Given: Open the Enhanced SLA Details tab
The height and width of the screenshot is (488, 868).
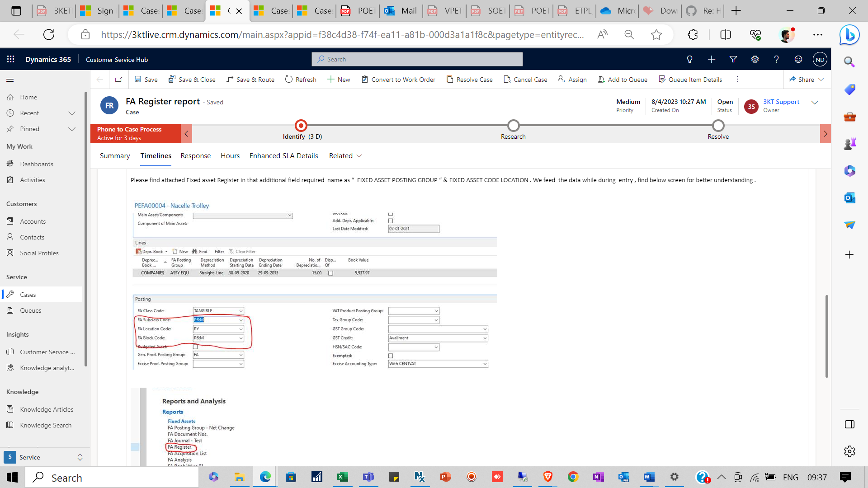Looking at the screenshot, I should (283, 155).
